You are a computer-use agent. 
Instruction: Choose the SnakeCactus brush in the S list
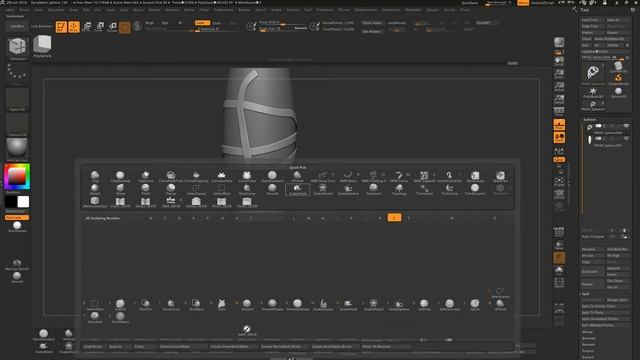(323, 304)
